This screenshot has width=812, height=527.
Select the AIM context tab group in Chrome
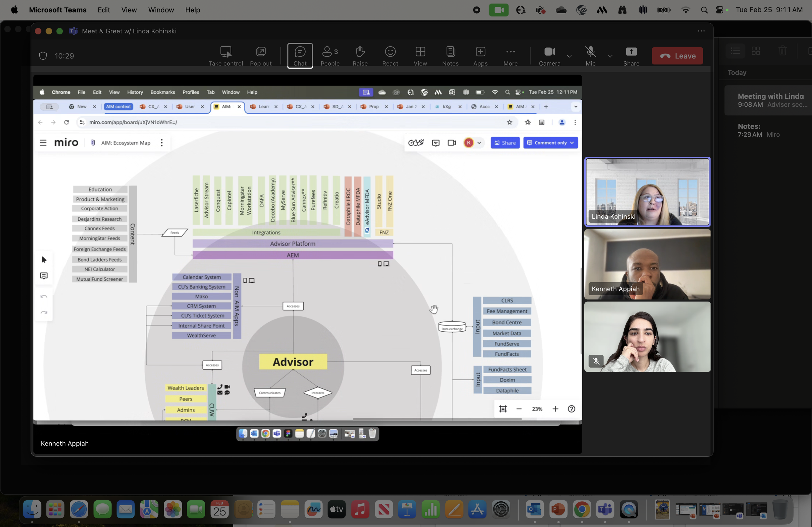click(x=118, y=107)
